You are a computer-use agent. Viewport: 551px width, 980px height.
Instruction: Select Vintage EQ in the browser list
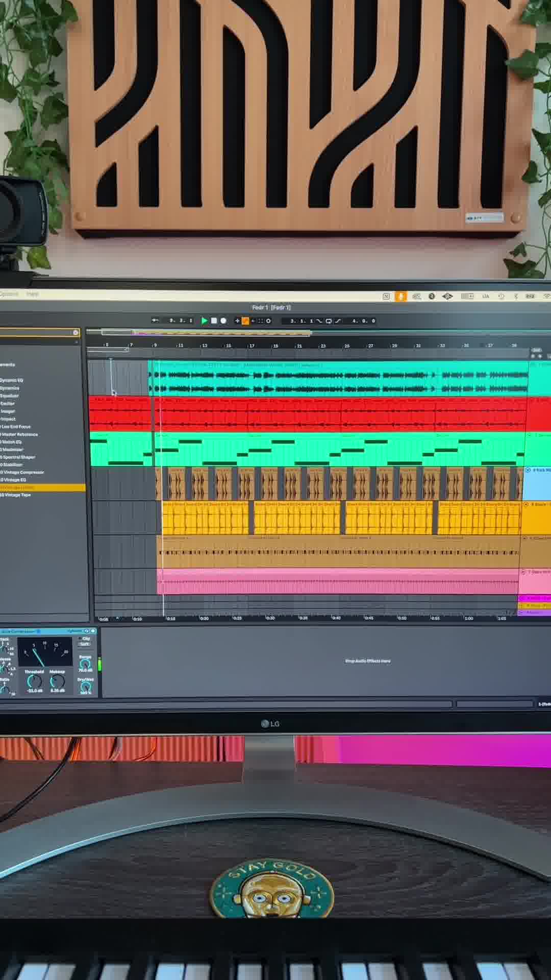[x=14, y=480]
